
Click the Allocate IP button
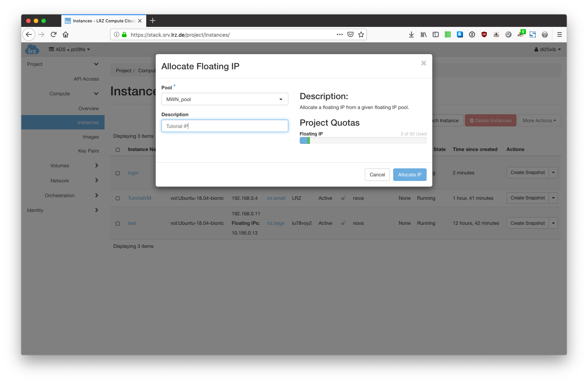click(x=410, y=174)
